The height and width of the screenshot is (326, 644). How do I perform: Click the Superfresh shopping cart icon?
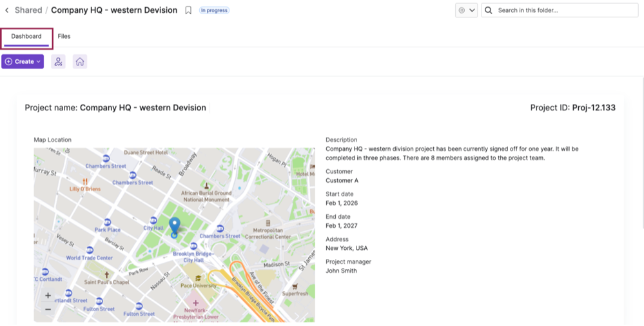point(295,287)
